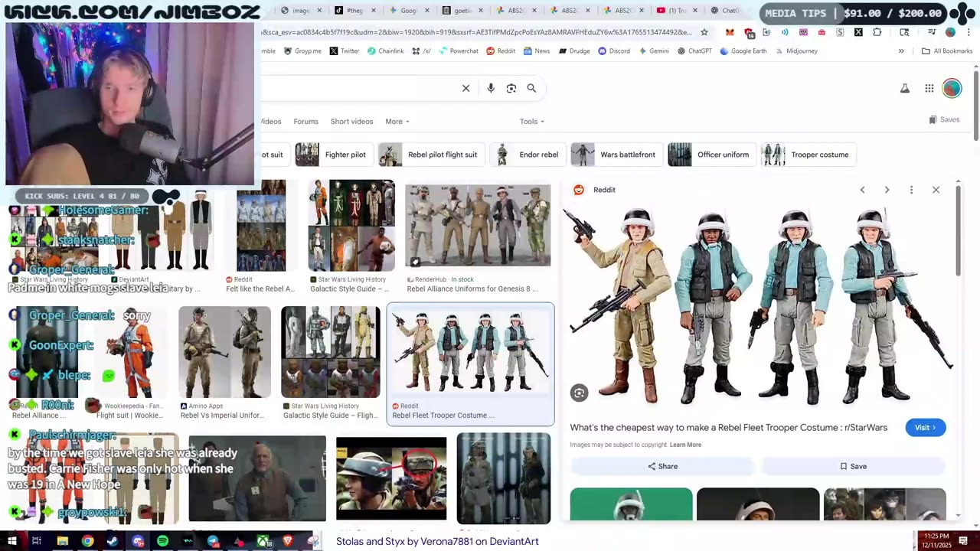This screenshot has height=551, width=980.
Task: Open the Xbox app on taskbar
Action: click(x=263, y=541)
